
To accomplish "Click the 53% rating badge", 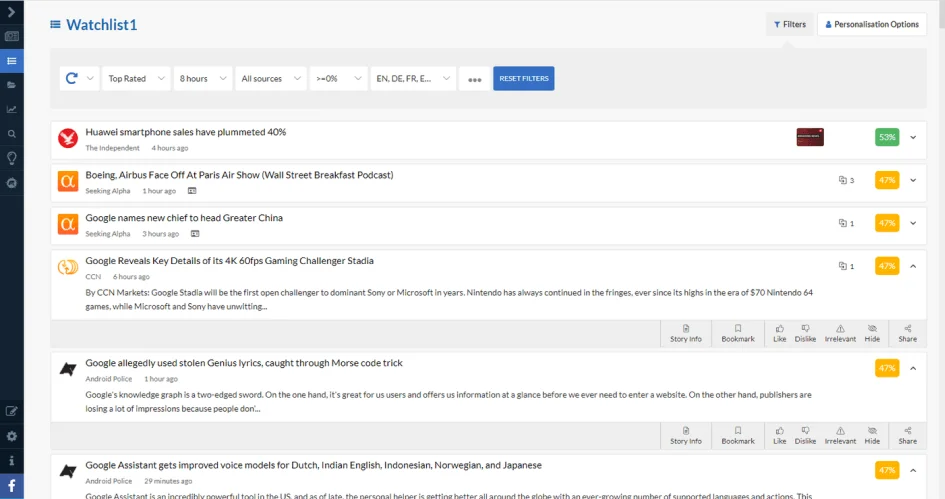I will pyautogui.click(x=887, y=137).
